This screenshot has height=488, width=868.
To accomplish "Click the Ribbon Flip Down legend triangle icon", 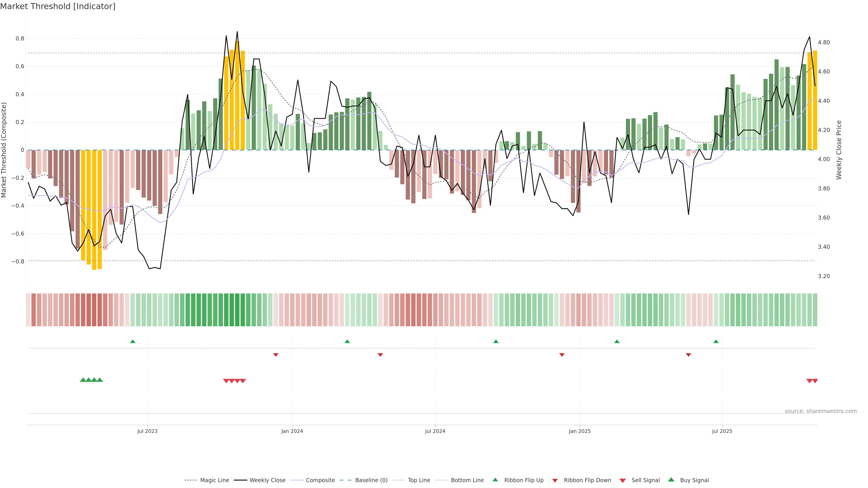I will click(555, 480).
